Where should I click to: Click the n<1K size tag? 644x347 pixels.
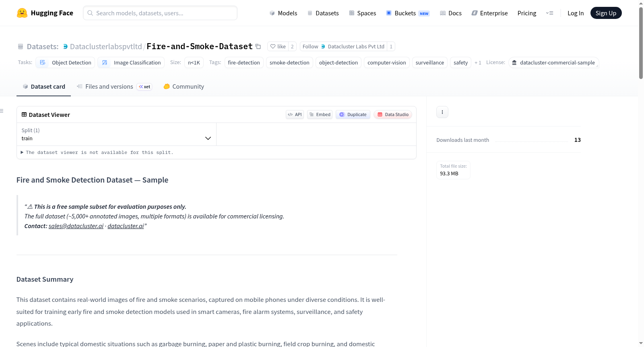coord(194,62)
